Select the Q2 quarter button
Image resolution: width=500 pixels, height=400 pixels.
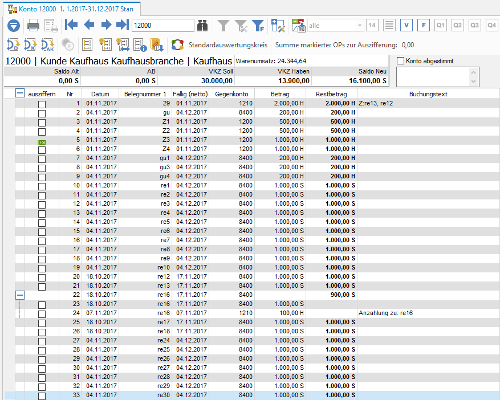tap(458, 25)
